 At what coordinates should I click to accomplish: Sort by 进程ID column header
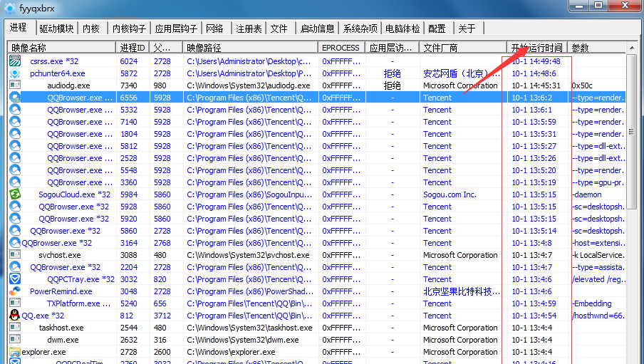[133, 48]
